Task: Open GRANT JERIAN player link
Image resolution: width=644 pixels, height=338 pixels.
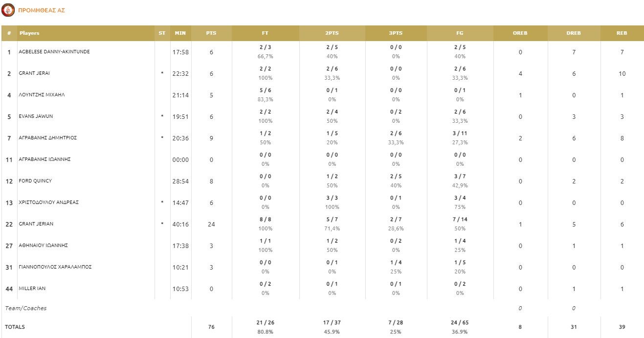Action: [x=36, y=224]
